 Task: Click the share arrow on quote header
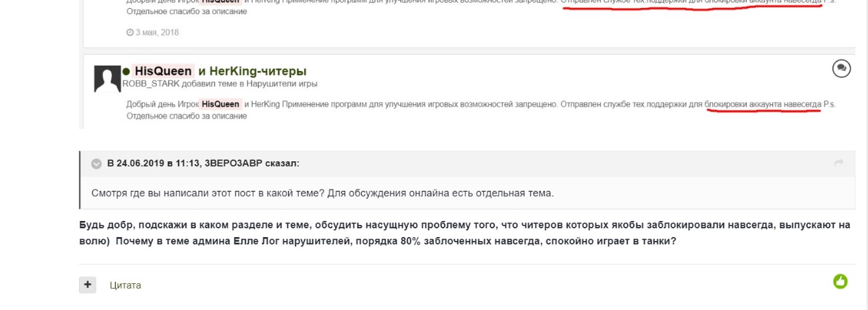839,163
